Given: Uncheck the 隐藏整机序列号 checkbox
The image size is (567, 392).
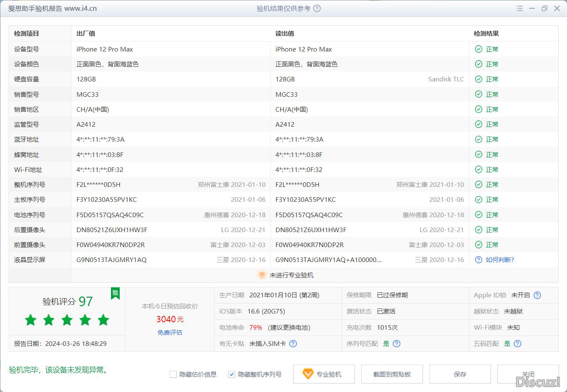Looking at the screenshot, I should (232, 374).
